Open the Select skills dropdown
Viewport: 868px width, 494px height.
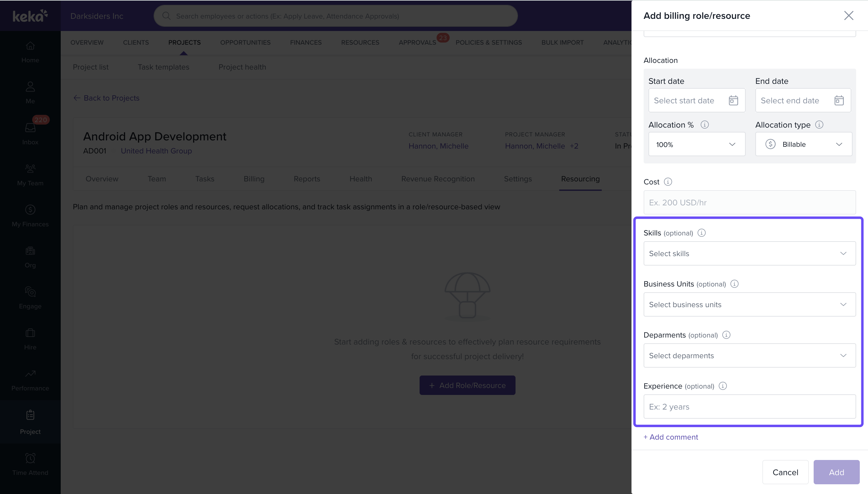tap(749, 253)
